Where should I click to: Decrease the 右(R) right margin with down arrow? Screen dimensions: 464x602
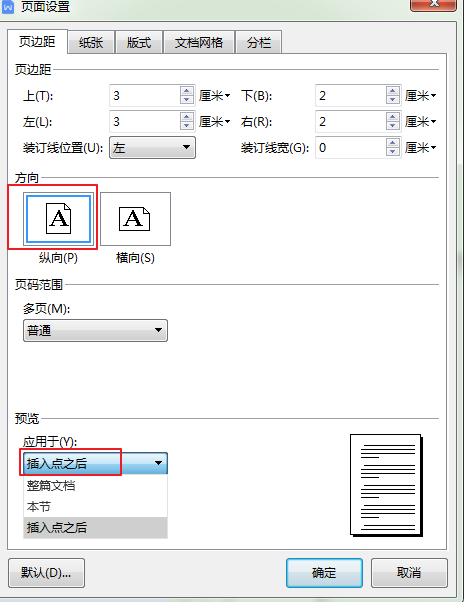[393, 126]
